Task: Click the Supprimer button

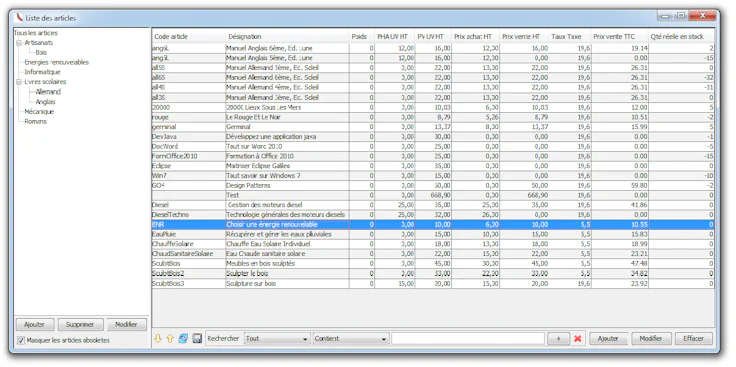Action: tap(80, 324)
